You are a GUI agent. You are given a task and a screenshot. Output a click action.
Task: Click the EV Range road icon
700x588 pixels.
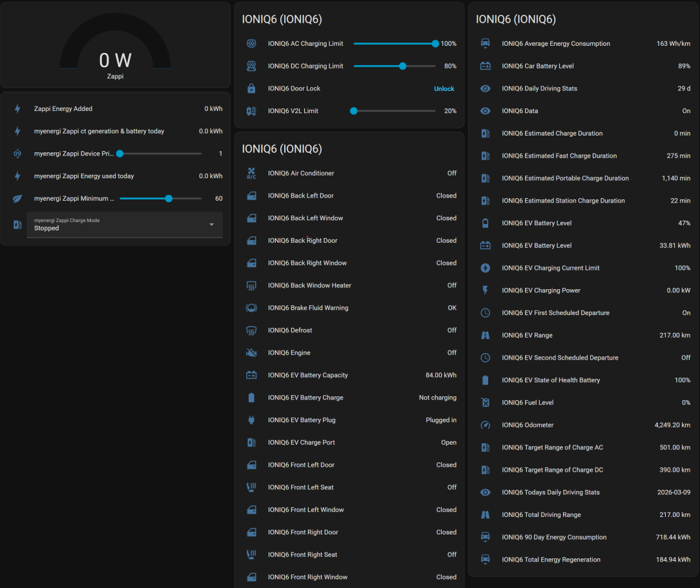tap(485, 335)
